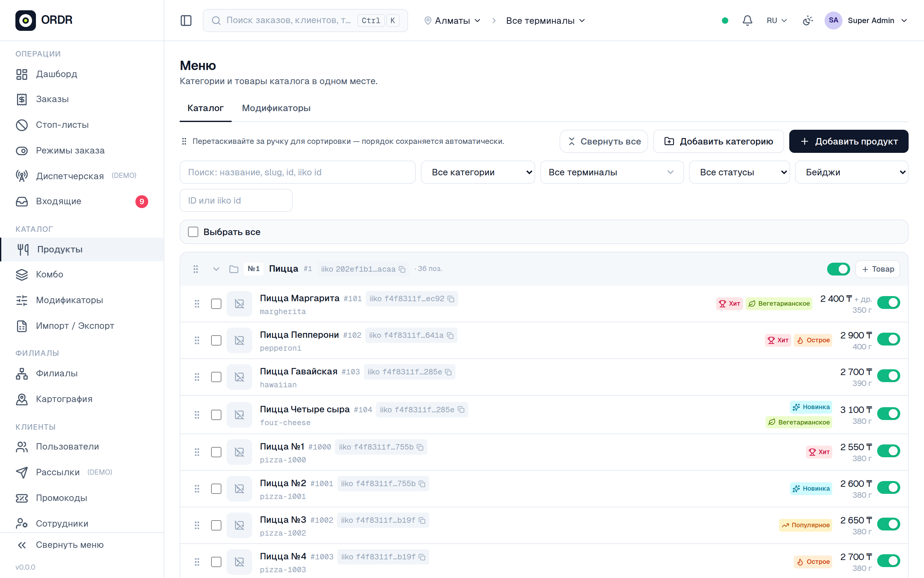Switch theme with the moon icon
The height and width of the screenshot is (578, 924).
808,21
